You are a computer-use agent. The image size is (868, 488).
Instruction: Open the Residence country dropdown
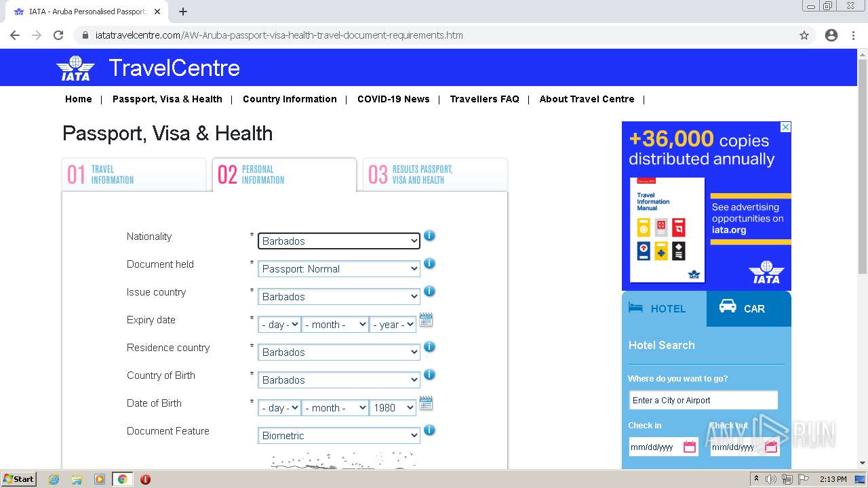point(339,352)
